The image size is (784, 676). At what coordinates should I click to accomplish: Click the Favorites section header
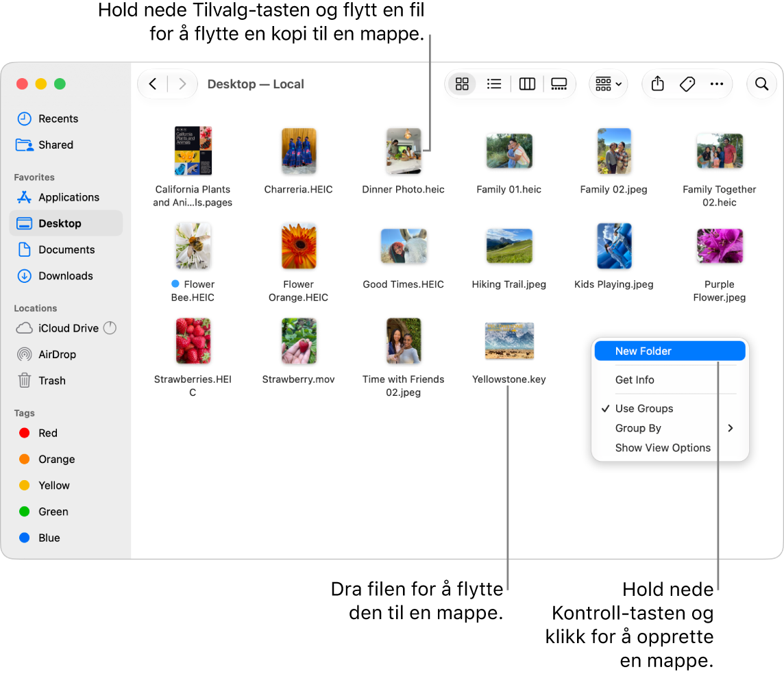click(x=34, y=177)
